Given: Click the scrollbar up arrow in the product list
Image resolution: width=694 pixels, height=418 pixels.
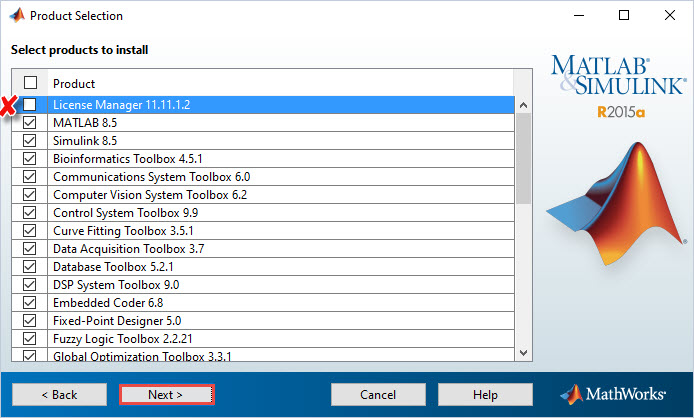Looking at the screenshot, I should 523,105.
